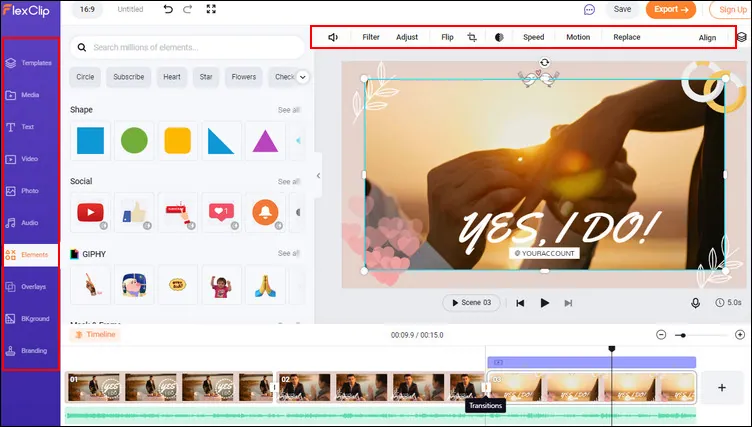
Task: Click See all next to Social
Action: [x=289, y=181]
